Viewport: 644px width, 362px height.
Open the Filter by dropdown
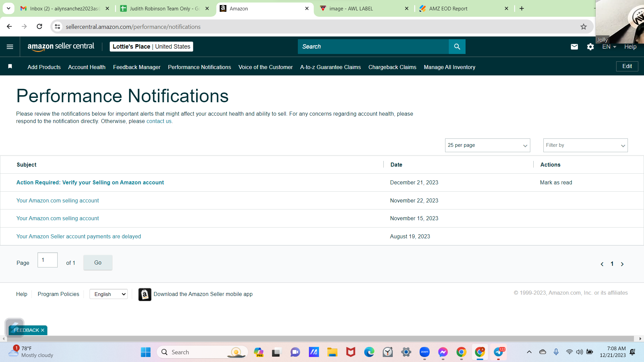pos(585,145)
